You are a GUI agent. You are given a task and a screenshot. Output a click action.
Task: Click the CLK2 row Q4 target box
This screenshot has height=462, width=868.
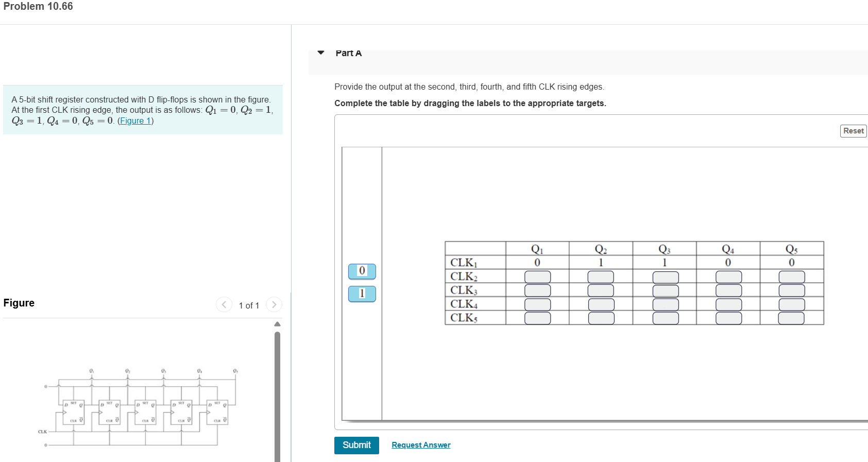(x=728, y=277)
